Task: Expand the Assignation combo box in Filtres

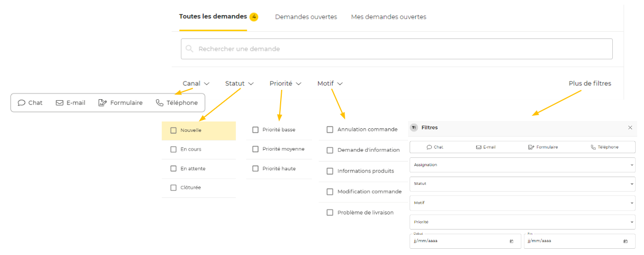Action: point(522,165)
